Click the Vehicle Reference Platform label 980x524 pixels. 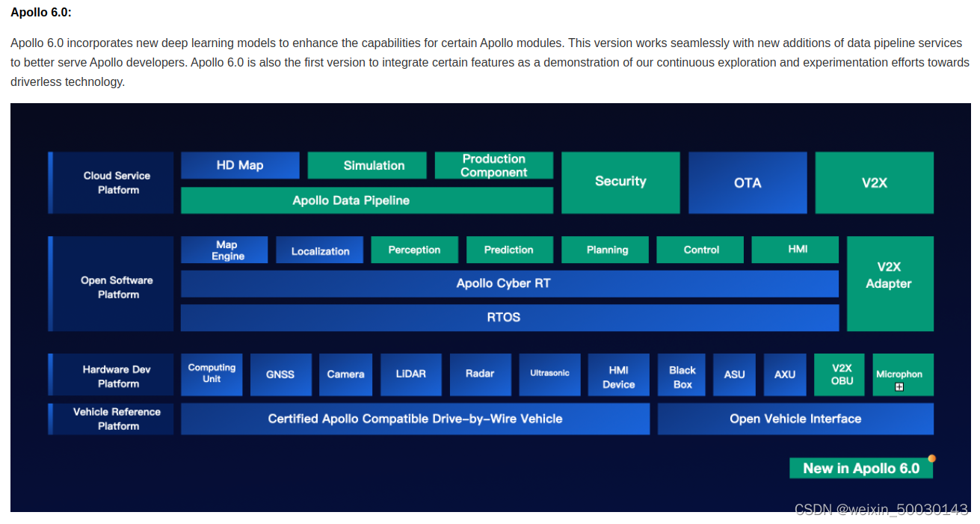pyautogui.click(x=111, y=419)
